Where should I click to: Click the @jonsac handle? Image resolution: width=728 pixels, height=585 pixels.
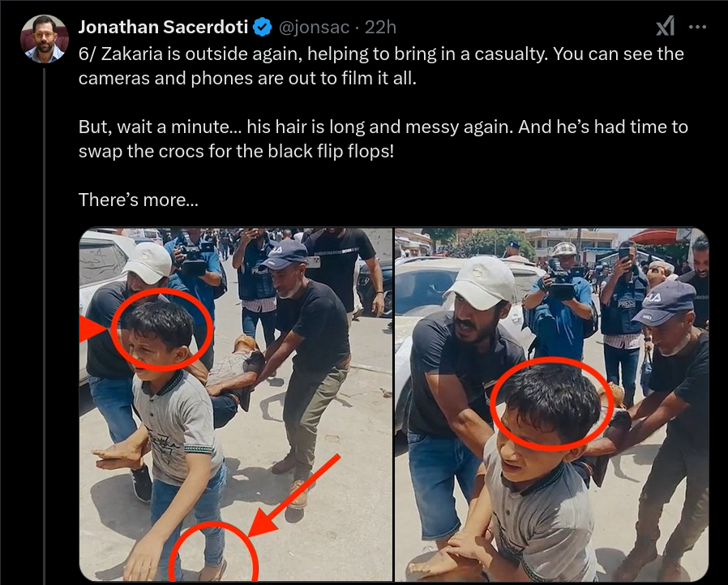[x=314, y=28]
